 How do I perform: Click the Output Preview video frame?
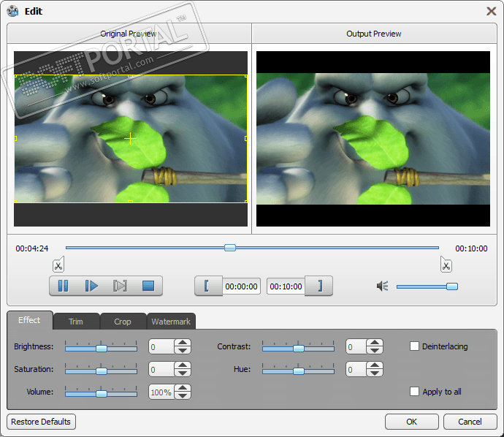373,139
